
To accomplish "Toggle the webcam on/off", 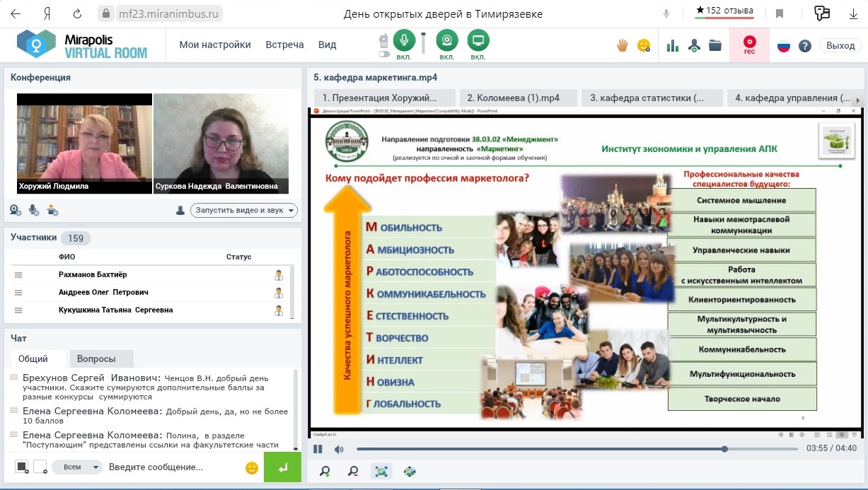I will (446, 41).
